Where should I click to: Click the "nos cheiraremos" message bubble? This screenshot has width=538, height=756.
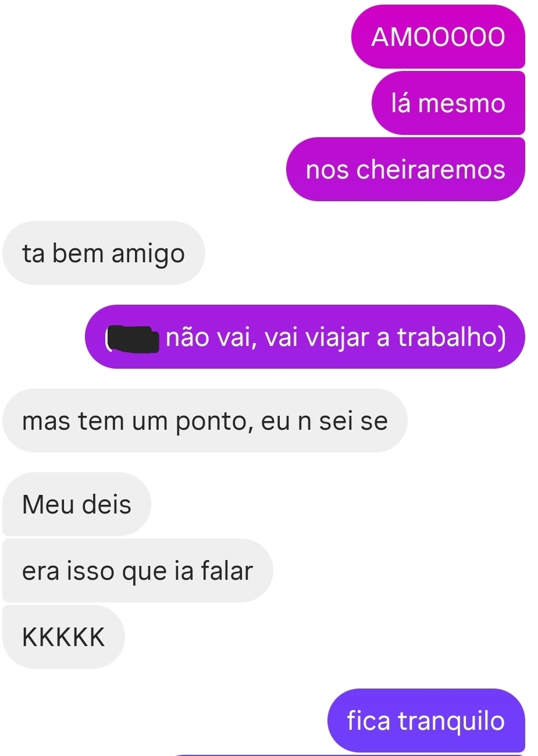tap(405, 169)
